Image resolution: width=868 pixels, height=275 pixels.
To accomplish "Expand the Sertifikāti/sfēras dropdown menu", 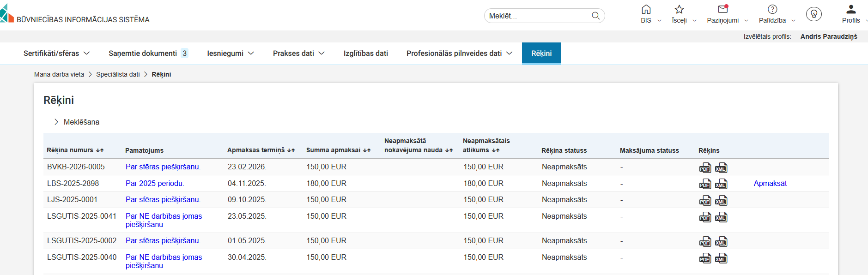I will pos(56,54).
